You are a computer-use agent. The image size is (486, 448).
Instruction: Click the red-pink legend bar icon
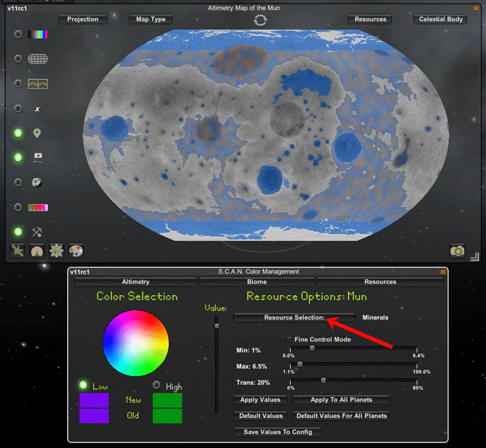(x=37, y=208)
